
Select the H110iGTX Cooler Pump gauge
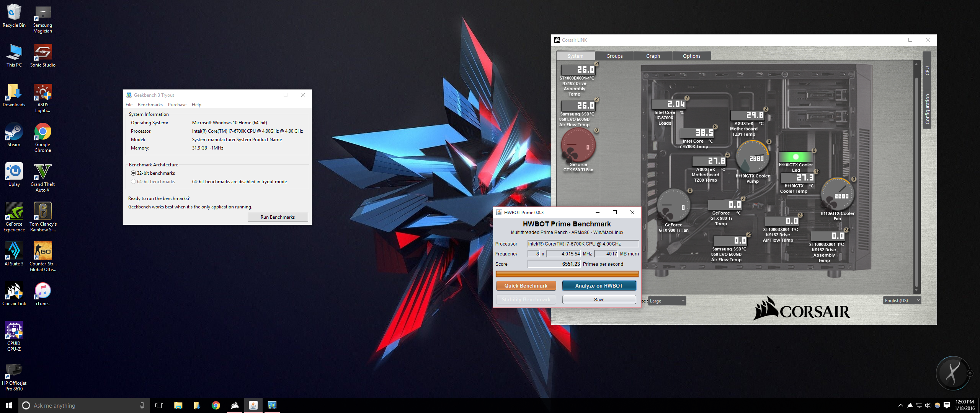[753, 157]
